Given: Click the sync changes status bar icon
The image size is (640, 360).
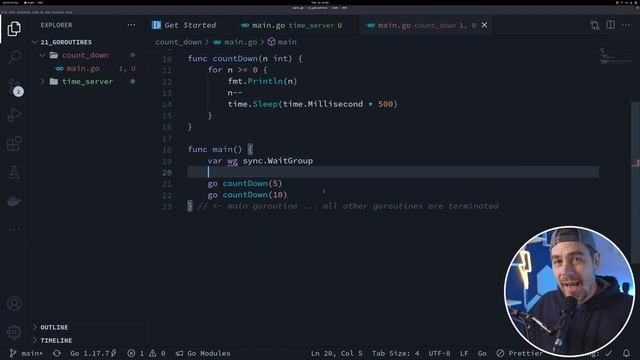Looking at the screenshot, I should coord(57,353).
